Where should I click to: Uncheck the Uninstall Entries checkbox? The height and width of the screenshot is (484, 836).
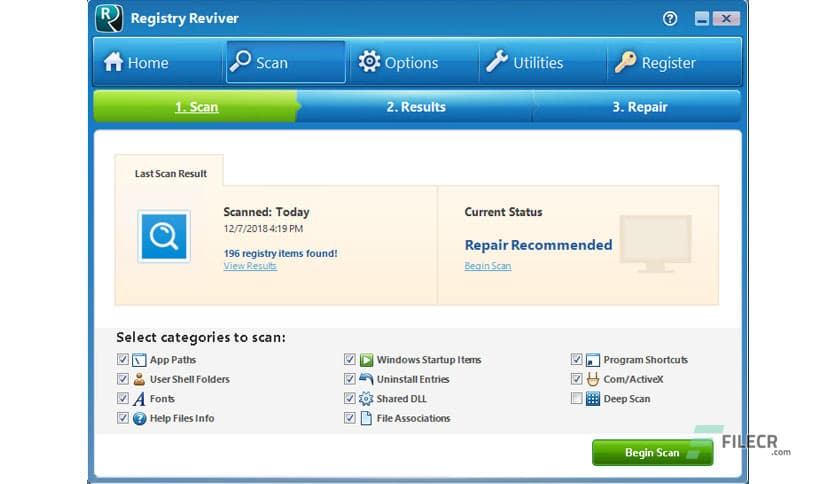click(x=349, y=379)
